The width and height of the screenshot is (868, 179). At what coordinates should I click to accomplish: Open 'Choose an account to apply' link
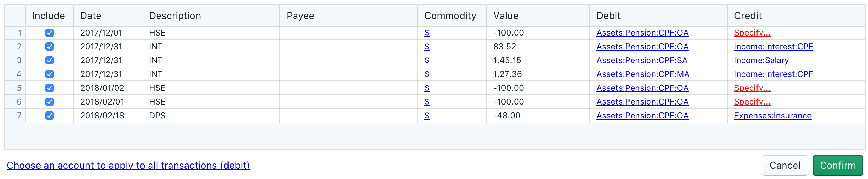[x=128, y=165]
